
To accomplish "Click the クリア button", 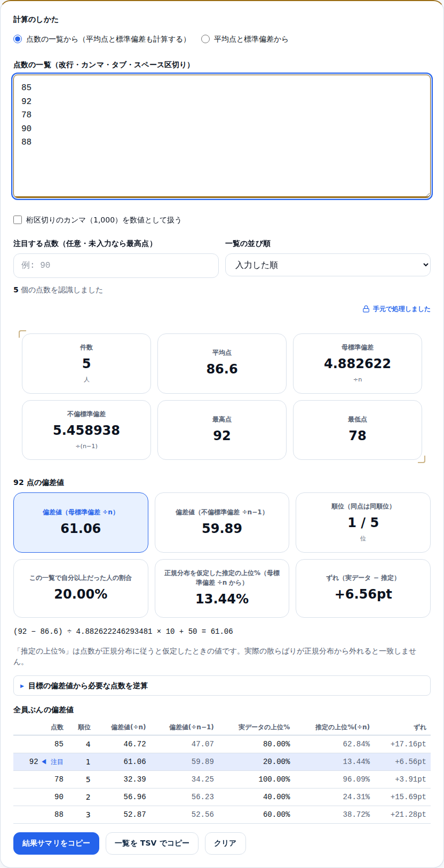I will click(225, 843).
